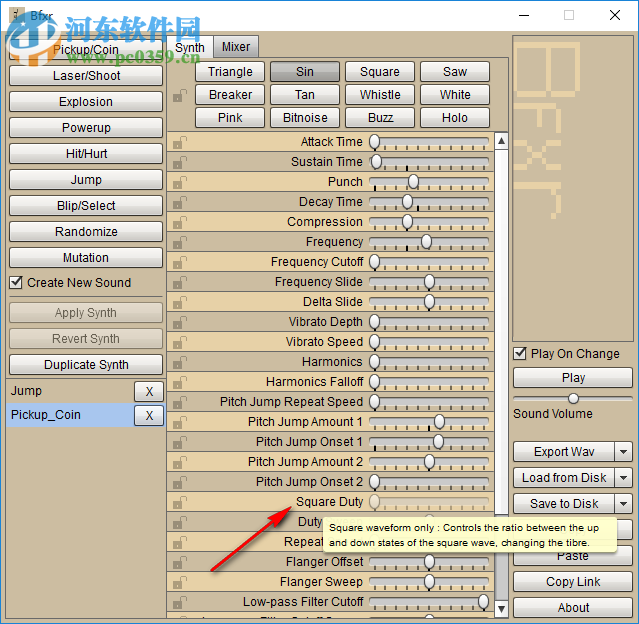Generate an Explosion sound

86,101
